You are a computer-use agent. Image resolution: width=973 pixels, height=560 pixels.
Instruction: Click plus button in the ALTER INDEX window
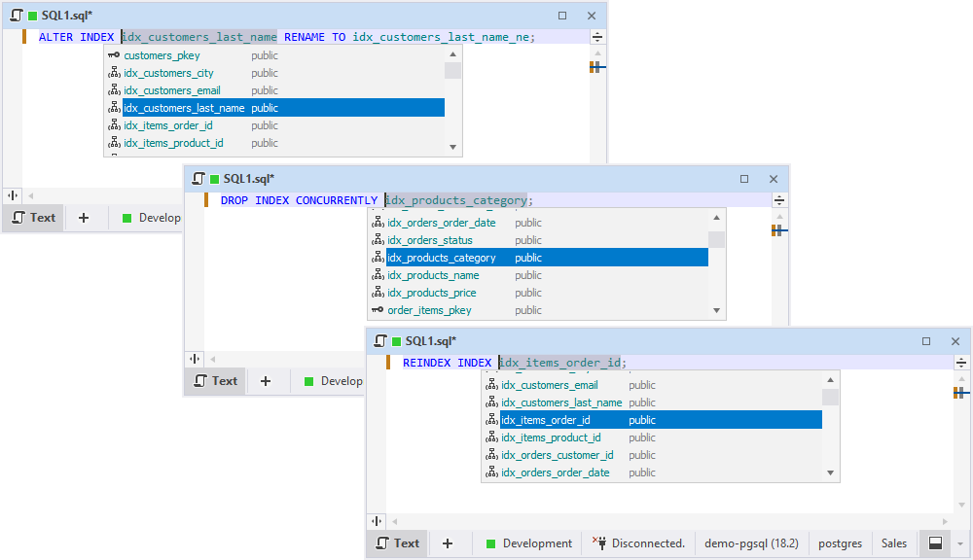(84, 218)
